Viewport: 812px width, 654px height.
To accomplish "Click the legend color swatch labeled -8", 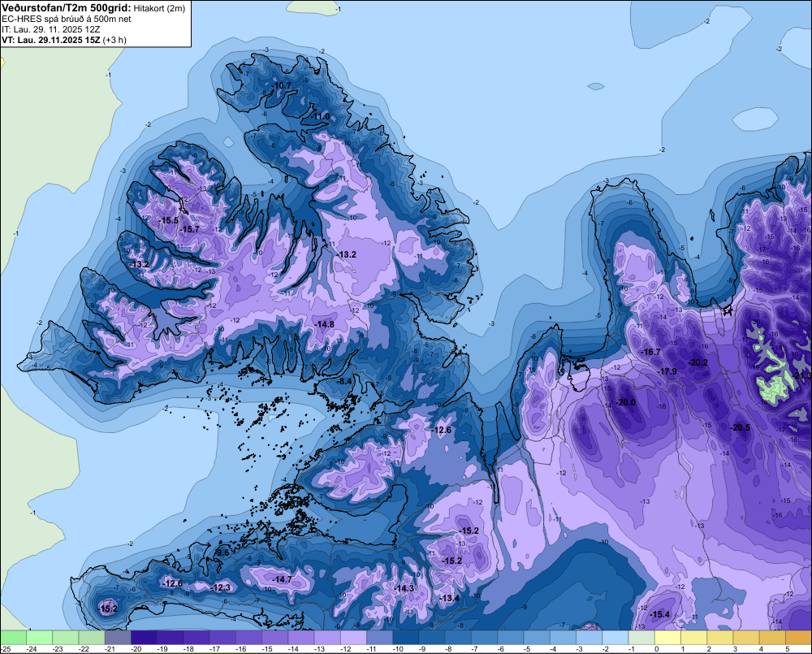I will [458, 637].
